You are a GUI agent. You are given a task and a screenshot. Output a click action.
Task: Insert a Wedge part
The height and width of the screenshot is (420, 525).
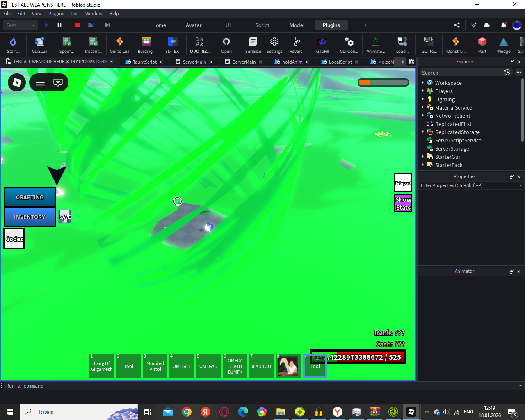pyautogui.click(x=504, y=45)
